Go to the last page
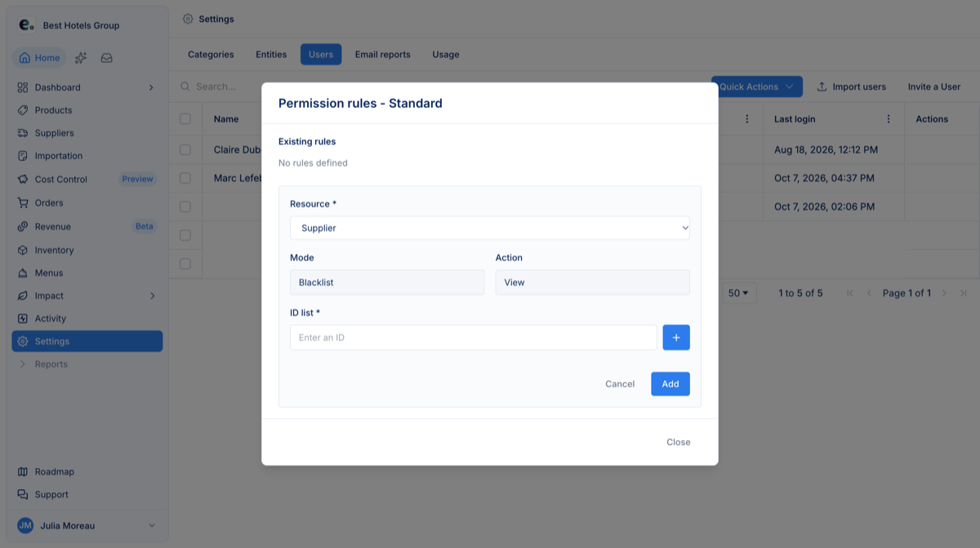The width and height of the screenshot is (980, 548). point(964,293)
